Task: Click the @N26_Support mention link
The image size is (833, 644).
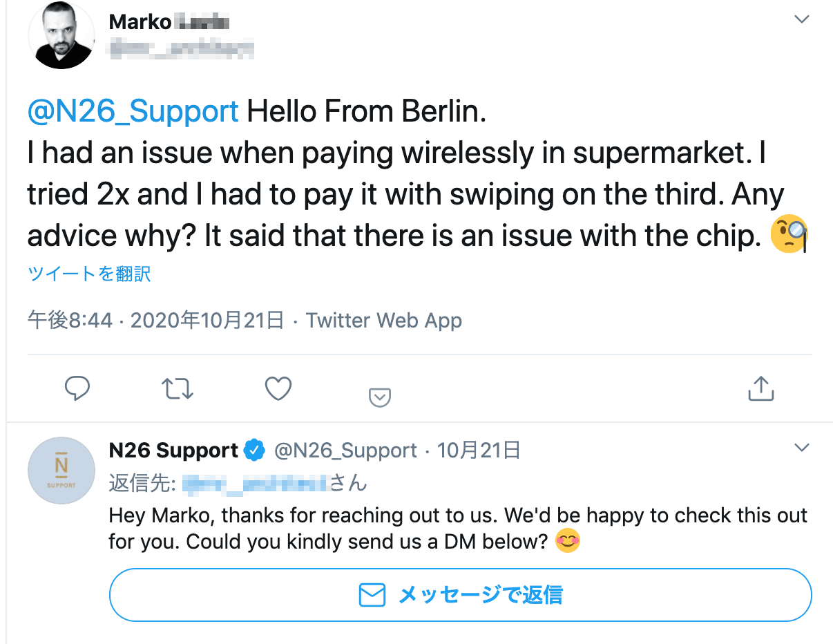Action: pyautogui.click(x=133, y=111)
